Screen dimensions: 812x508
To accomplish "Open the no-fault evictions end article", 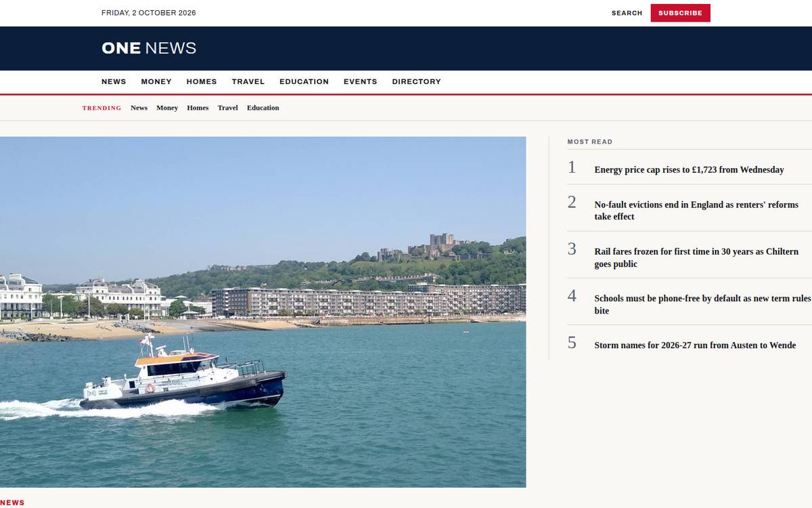I will click(x=696, y=211).
